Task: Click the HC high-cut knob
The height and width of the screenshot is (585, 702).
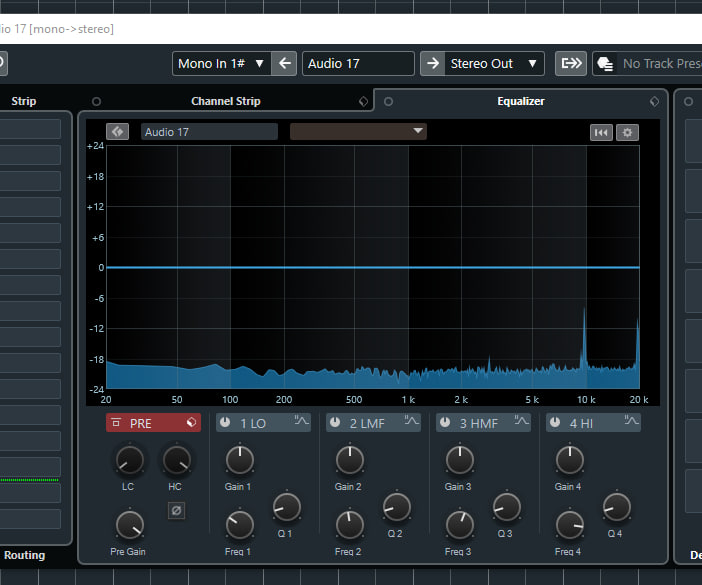Action: (177, 460)
